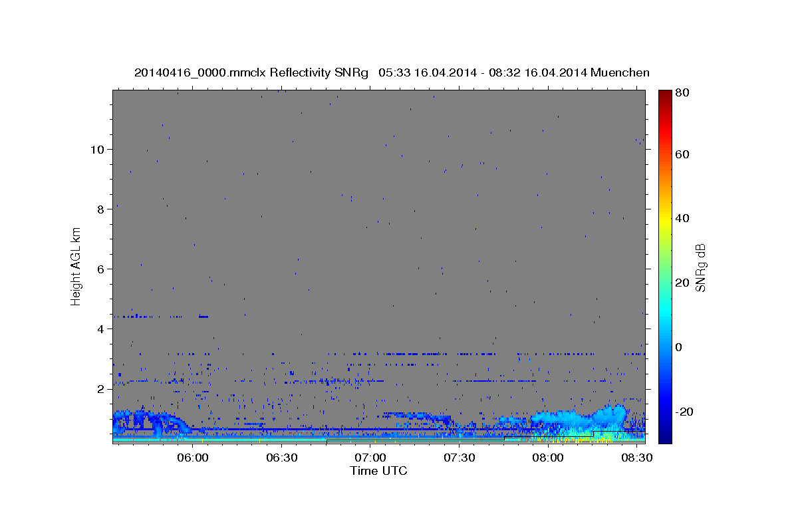Click the 'Height AGL km' axis label

[76, 266]
